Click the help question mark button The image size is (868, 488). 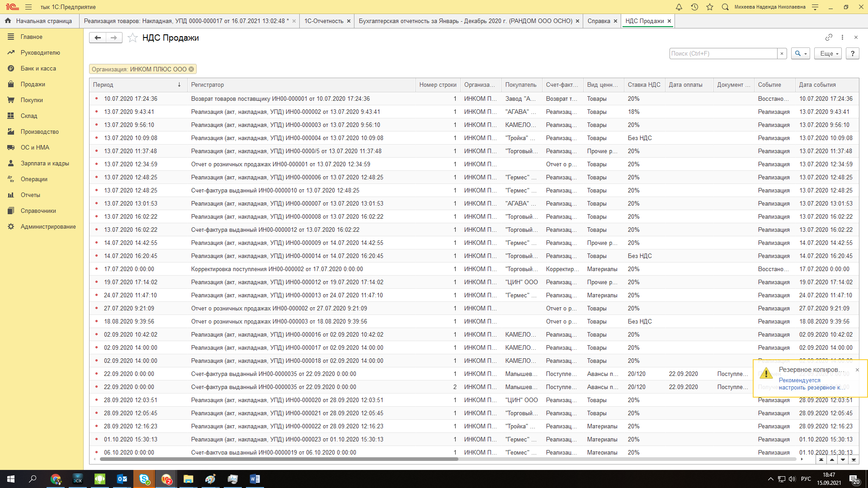[852, 53]
